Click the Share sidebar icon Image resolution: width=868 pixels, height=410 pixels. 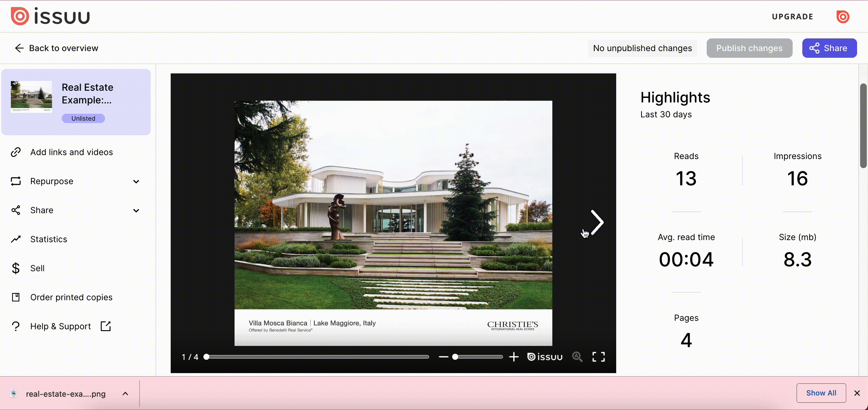tap(15, 210)
